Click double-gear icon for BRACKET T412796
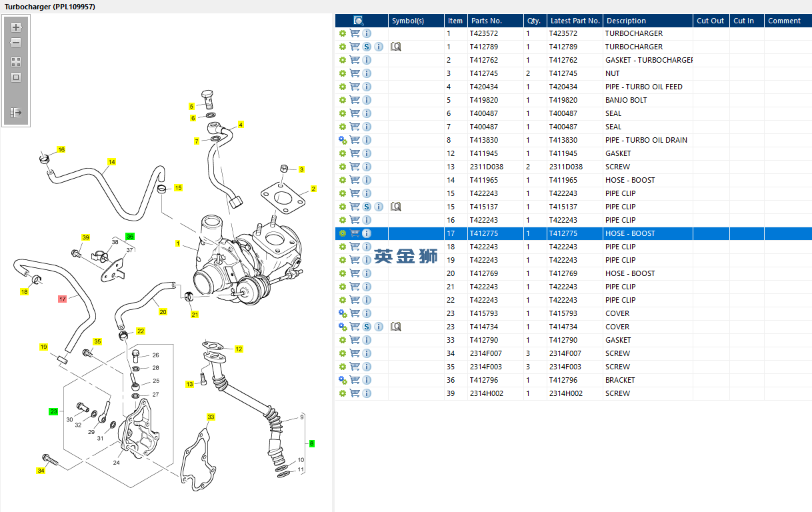 pyautogui.click(x=343, y=380)
